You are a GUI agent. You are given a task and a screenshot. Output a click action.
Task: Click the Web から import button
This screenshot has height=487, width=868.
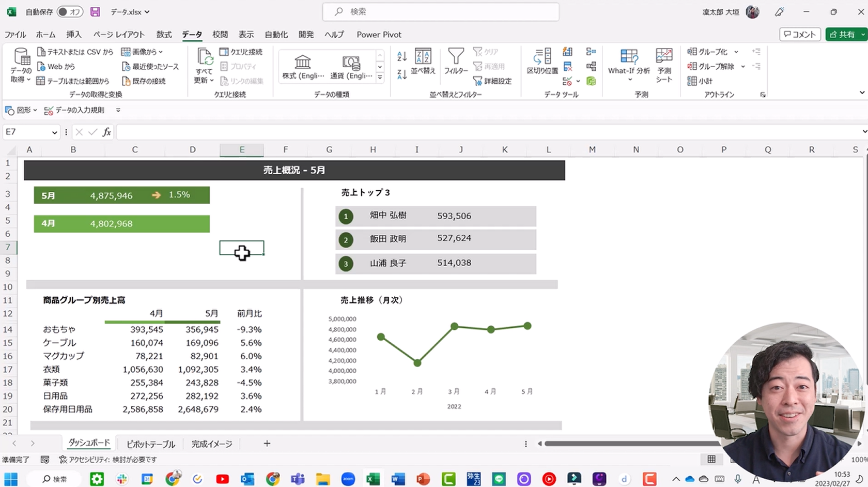(56, 66)
